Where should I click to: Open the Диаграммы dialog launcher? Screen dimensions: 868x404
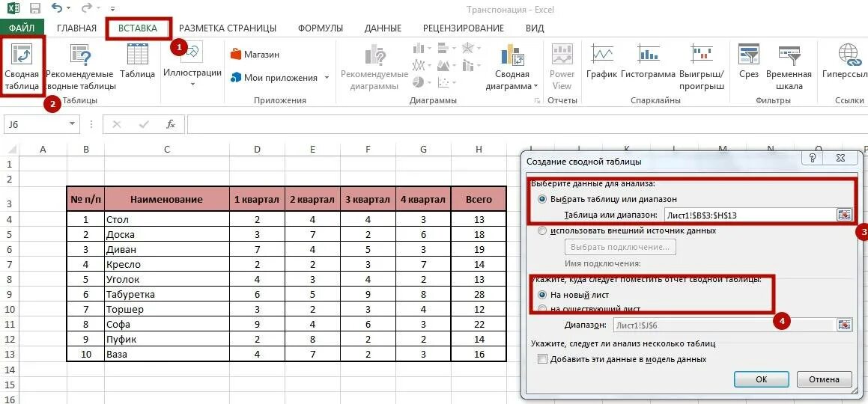(536, 100)
